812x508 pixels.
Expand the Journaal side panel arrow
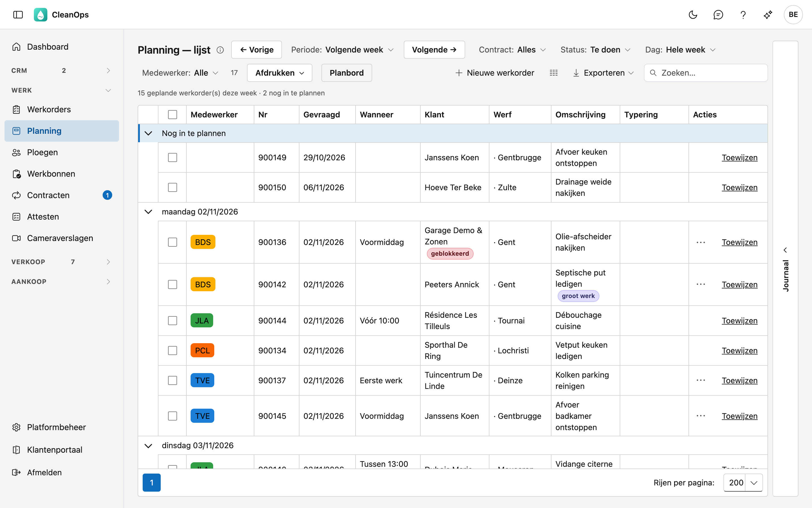click(785, 250)
